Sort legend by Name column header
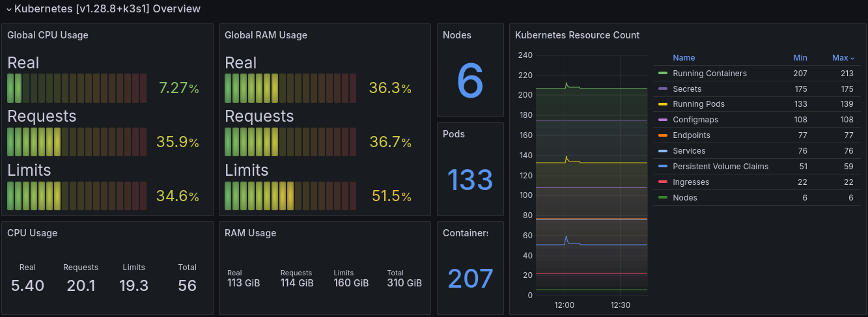868x317 pixels. [x=684, y=58]
